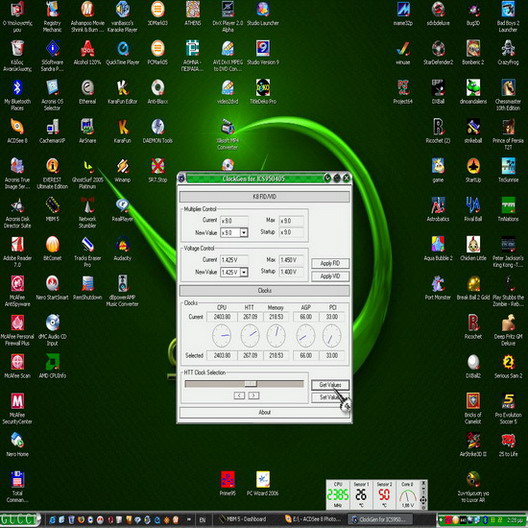Image resolution: width=528 pixels, height=528 pixels.
Task: Click the Selected CPU clock value field
Action: pyautogui.click(x=222, y=355)
